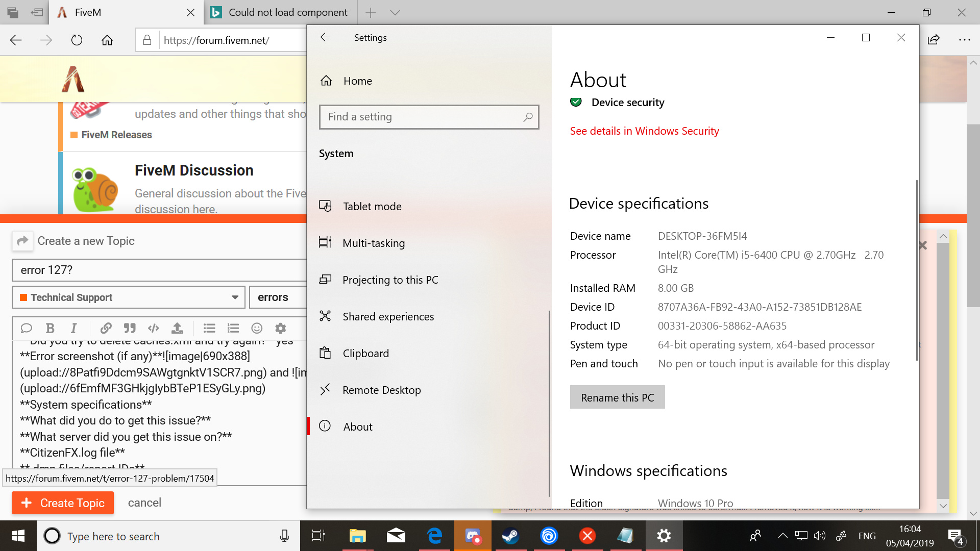Click the Settings back arrow

325,37
